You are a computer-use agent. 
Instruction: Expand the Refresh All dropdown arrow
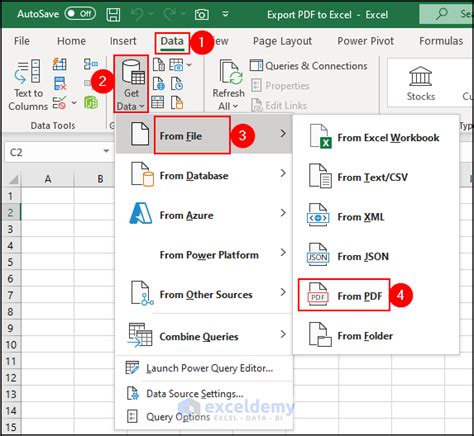235,106
